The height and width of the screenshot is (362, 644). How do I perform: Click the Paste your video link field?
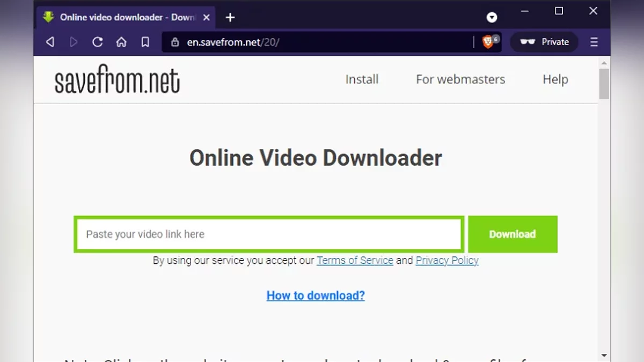point(269,234)
